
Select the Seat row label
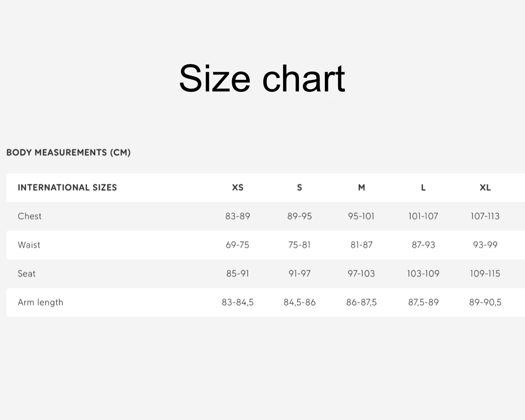coord(27,274)
